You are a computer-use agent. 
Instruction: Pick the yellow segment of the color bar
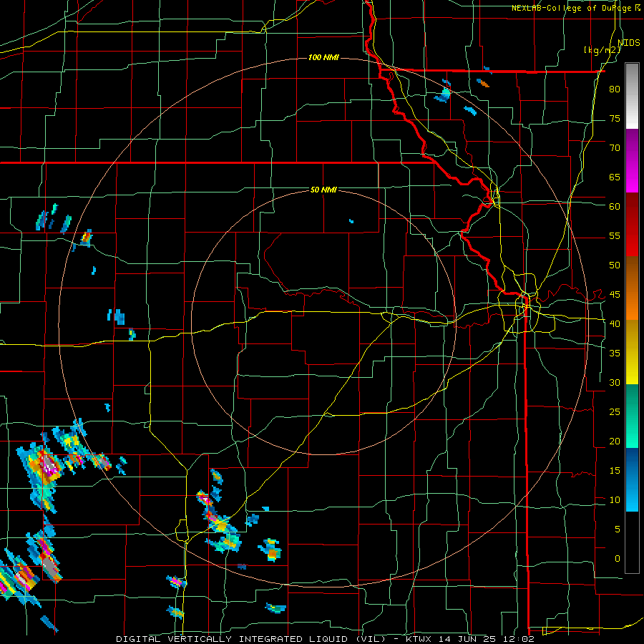pyautogui.click(x=632, y=352)
